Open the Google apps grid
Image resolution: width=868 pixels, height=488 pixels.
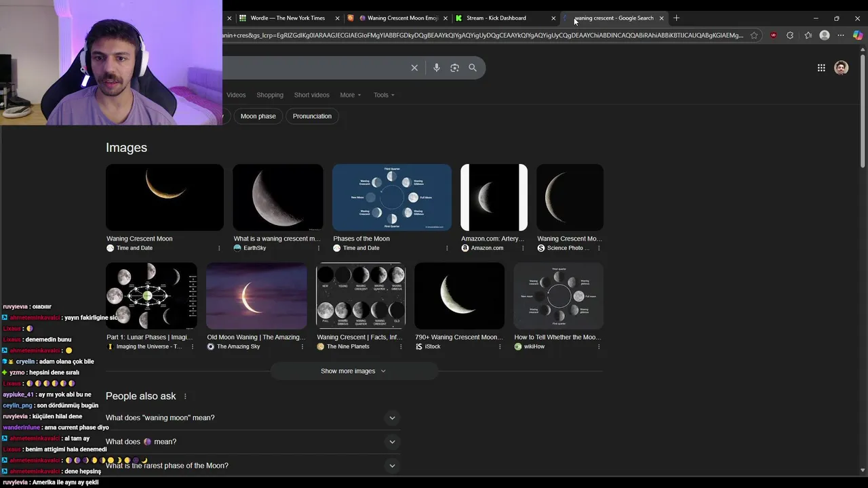[821, 68]
